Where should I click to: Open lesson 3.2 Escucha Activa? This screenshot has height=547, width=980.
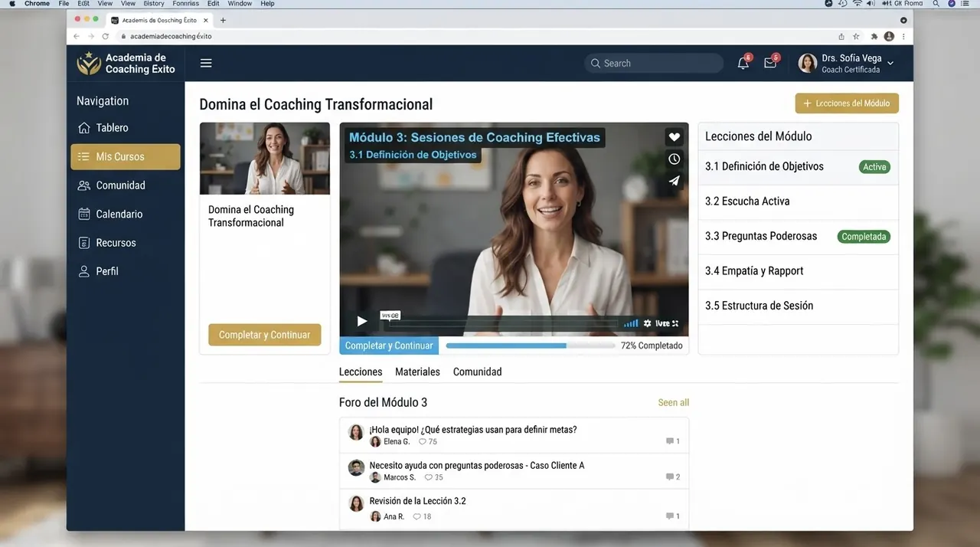[798, 201]
